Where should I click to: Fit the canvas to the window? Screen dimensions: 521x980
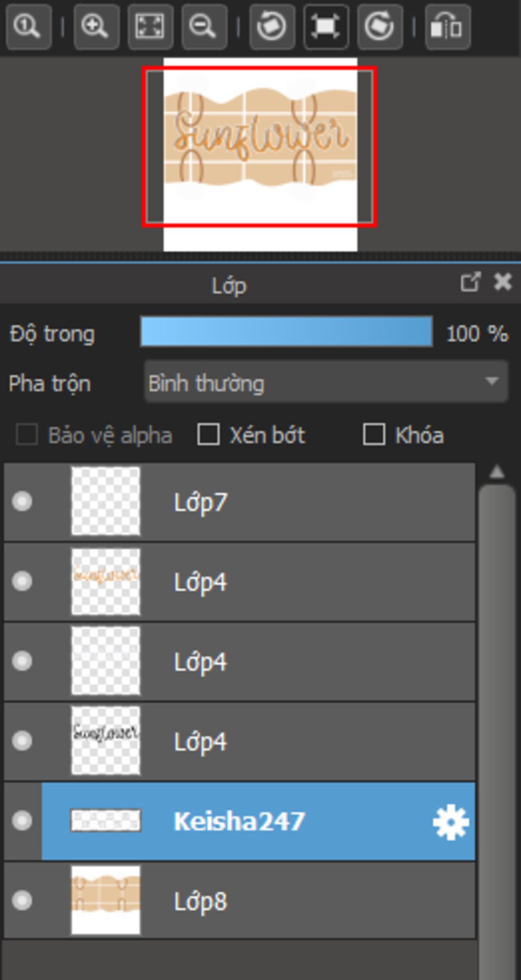150,26
